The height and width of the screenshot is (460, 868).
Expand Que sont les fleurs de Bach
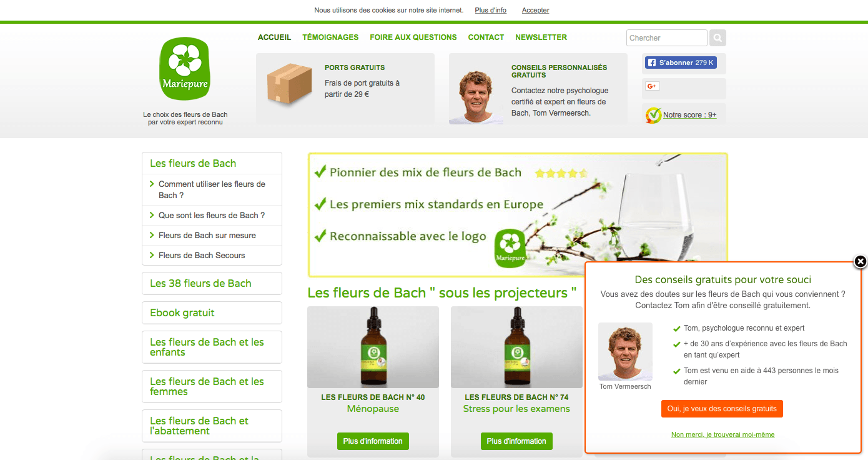click(212, 215)
